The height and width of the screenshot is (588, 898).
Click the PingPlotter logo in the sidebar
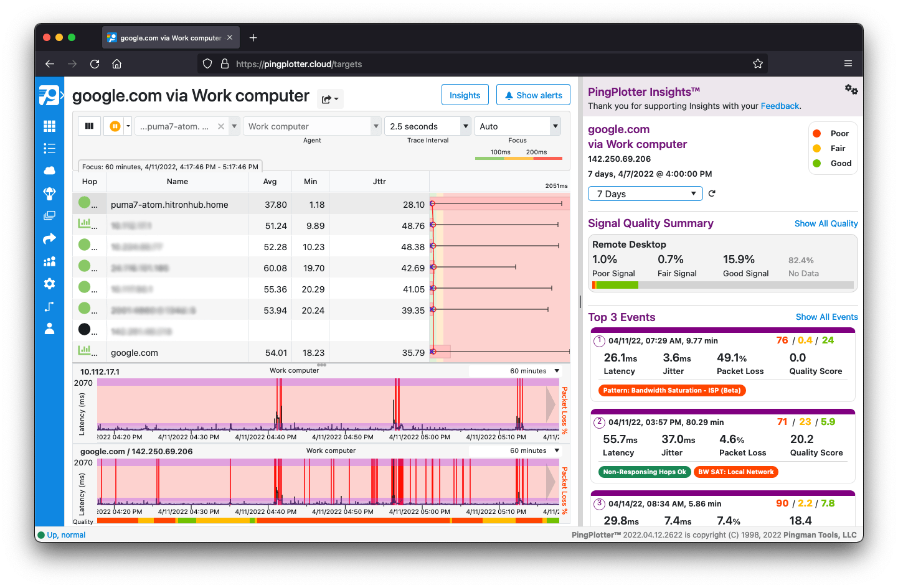[x=50, y=95]
